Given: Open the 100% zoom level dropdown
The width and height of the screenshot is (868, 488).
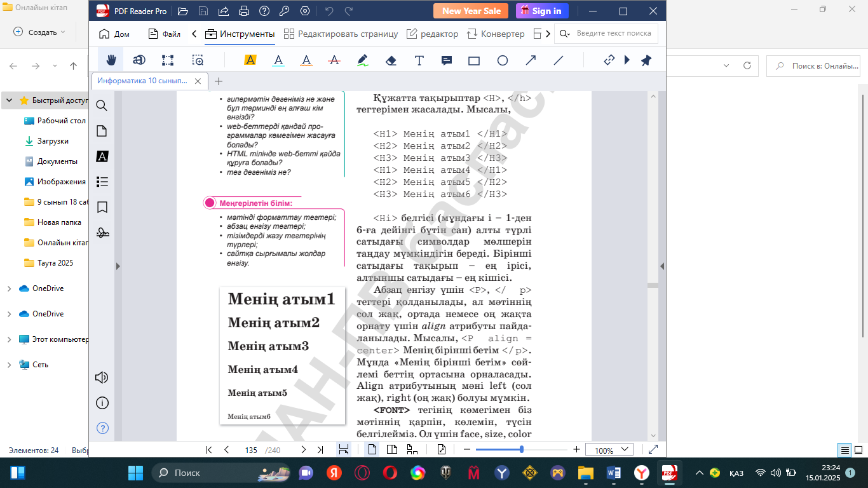Looking at the screenshot, I should [613, 450].
